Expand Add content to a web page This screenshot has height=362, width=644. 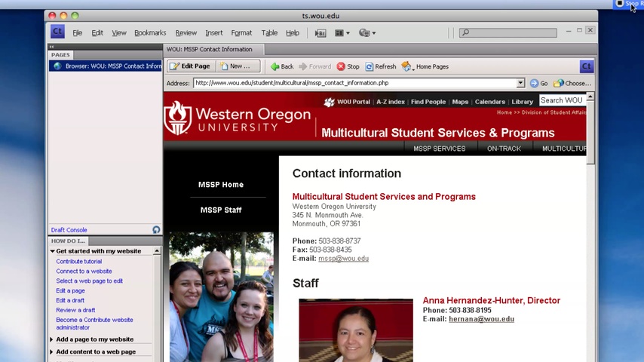coord(52,351)
